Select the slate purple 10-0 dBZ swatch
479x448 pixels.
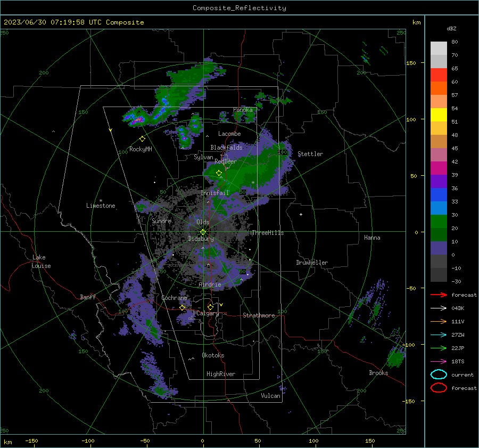point(439,248)
